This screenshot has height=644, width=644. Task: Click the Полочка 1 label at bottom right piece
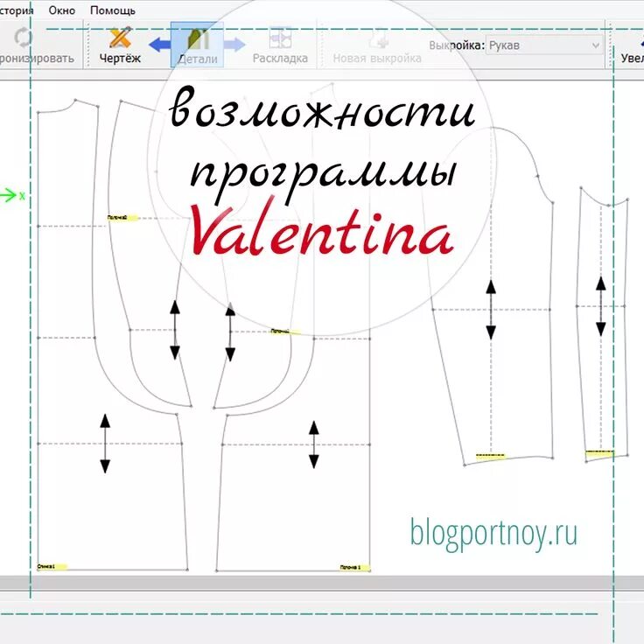click(355, 568)
